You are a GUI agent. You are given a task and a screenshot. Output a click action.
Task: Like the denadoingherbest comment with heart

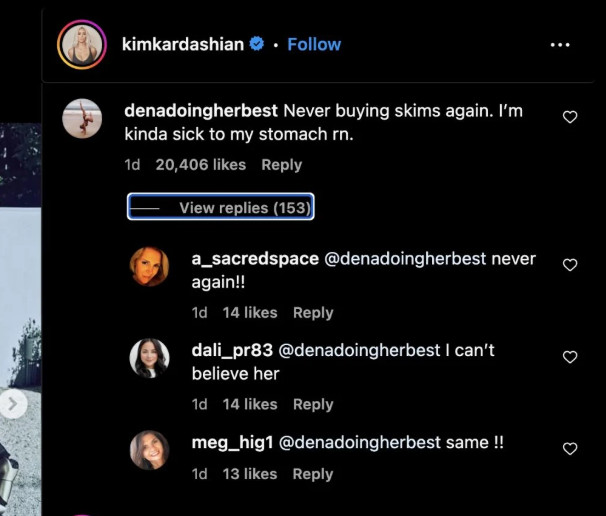pos(570,118)
